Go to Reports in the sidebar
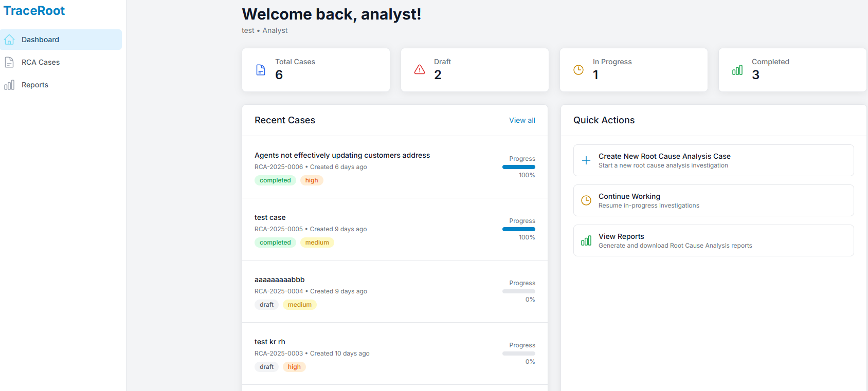The width and height of the screenshot is (868, 391). click(x=35, y=85)
